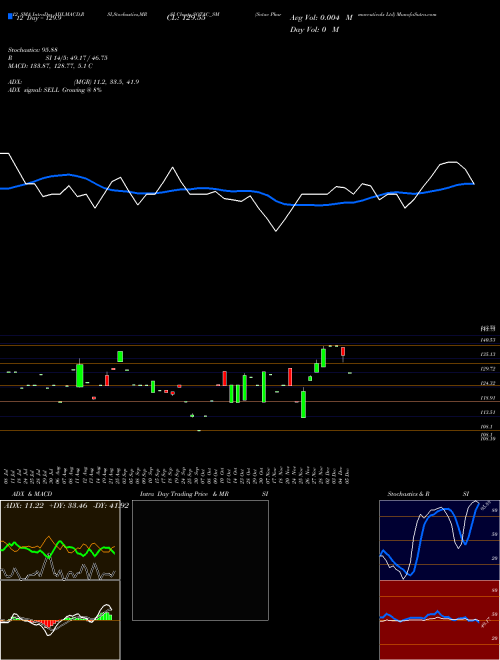Click the 140.53 price axis label
The width and height of the screenshot is (500, 660).
488,340
